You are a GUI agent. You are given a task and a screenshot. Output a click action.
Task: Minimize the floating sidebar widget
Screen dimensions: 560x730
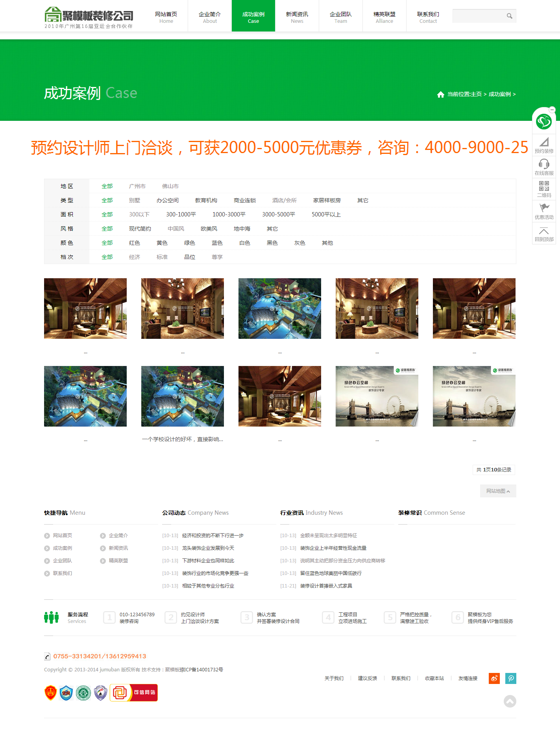(552, 109)
